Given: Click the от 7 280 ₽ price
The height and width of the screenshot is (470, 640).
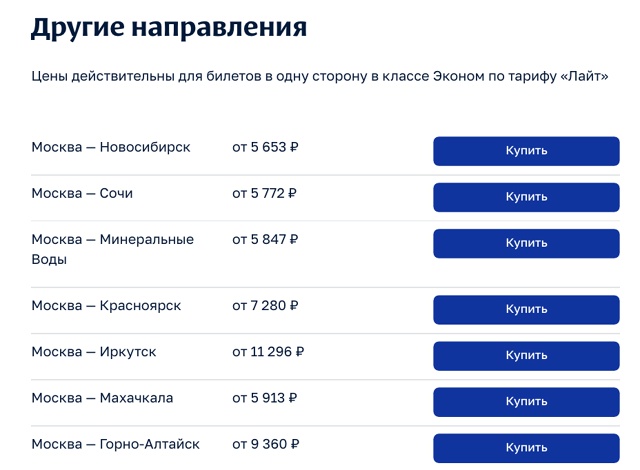Looking at the screenshot, I should click(265, 305).
